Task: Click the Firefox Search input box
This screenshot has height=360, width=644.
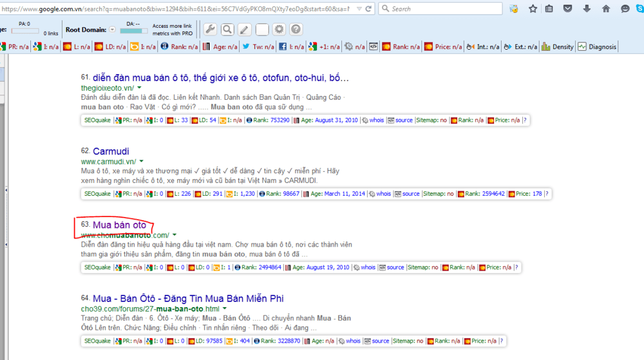Action: point(440,8)
